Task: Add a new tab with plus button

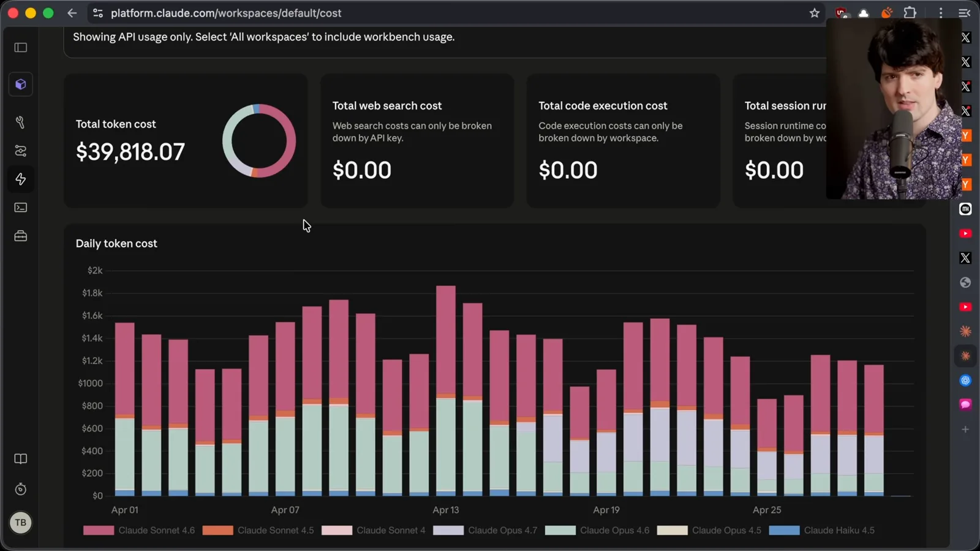Action: (965, 429)
